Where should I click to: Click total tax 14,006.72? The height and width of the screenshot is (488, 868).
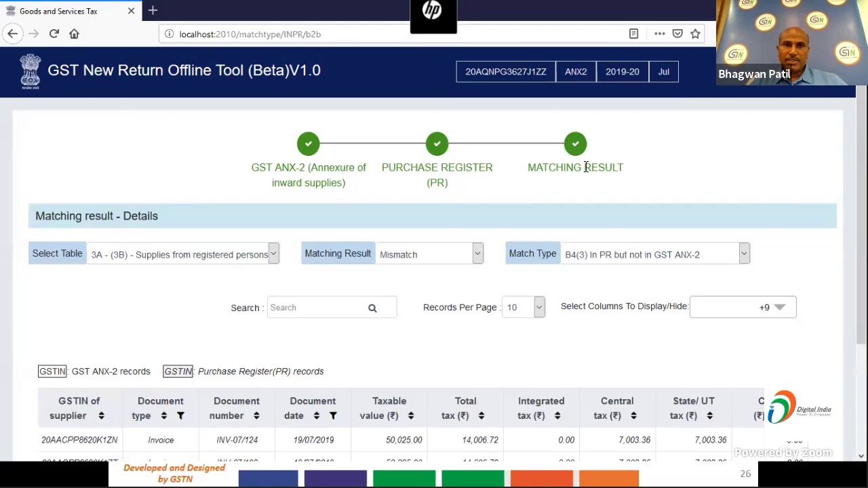tap(480, 440)
